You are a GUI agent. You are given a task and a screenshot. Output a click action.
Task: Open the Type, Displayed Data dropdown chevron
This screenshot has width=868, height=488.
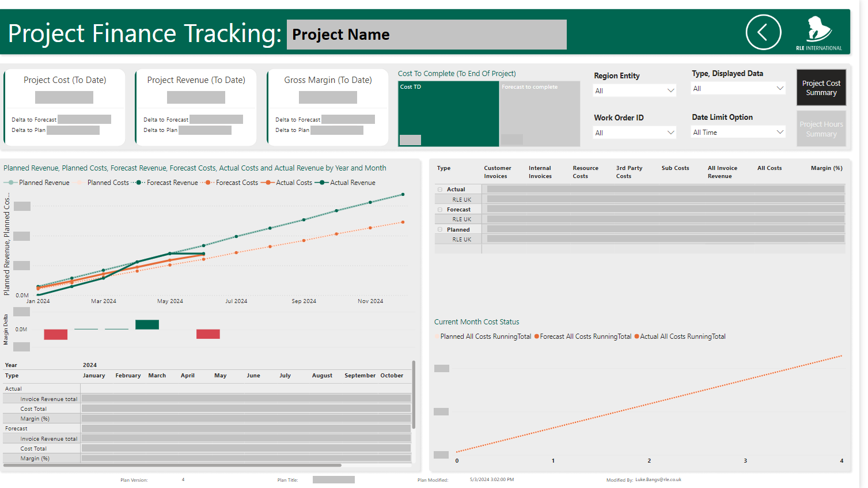point(781,88)
